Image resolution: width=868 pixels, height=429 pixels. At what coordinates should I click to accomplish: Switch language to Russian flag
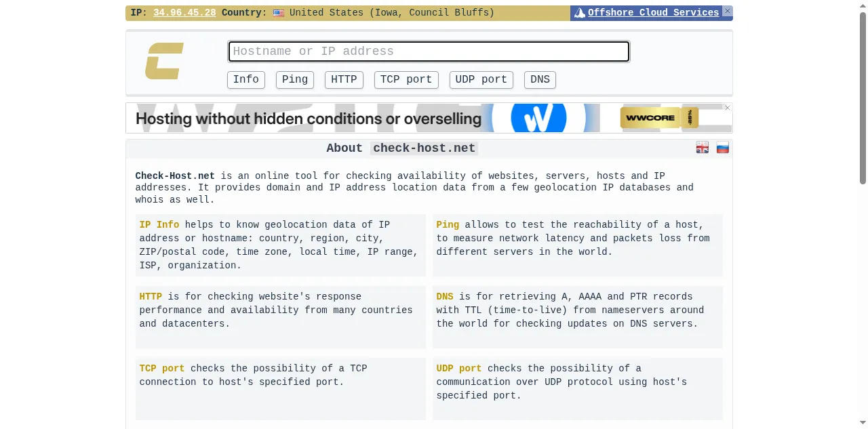pyautogui.click(x=723, y=148)
